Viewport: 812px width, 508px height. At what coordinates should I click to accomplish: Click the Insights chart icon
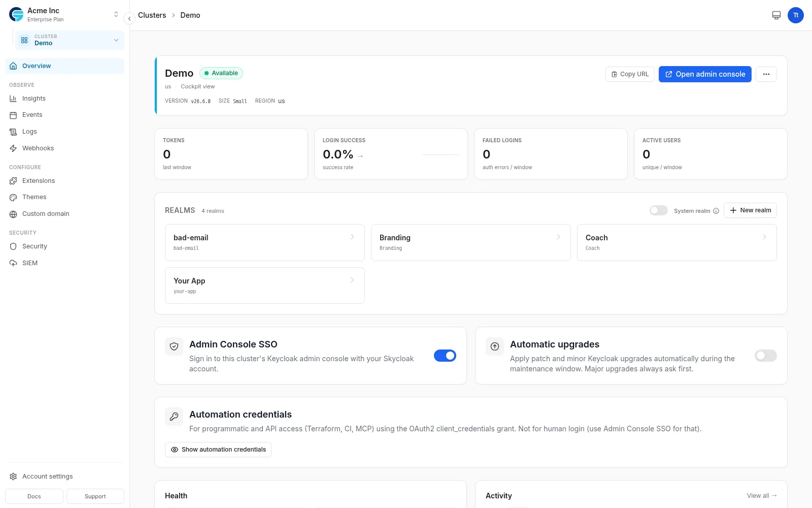pyautogui.click(x=13, y=99)
